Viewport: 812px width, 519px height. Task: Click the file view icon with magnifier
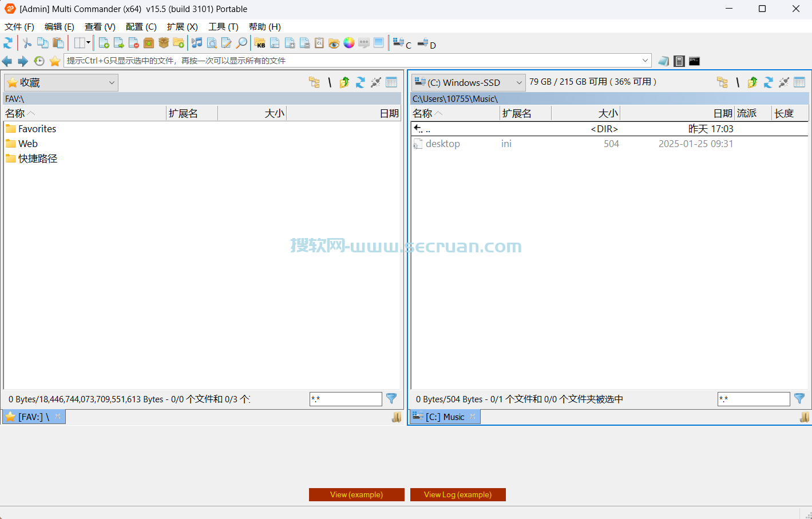click(212, 43)
